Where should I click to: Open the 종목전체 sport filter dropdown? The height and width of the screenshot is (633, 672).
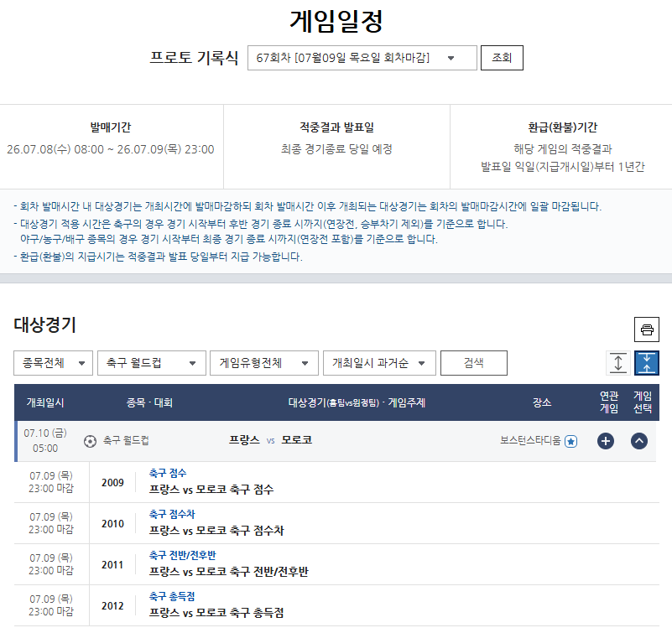tap(53, 363)
